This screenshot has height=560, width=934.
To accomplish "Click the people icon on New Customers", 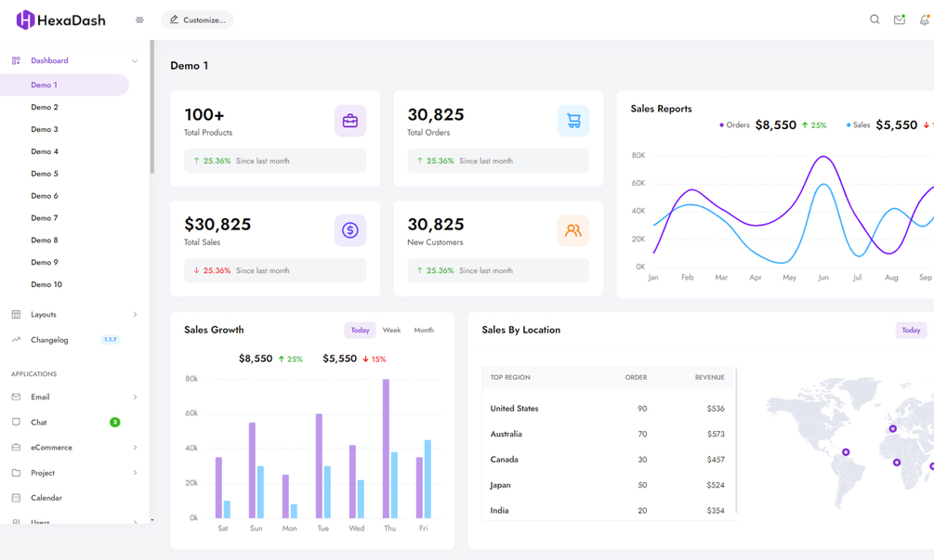I will 573,230.
